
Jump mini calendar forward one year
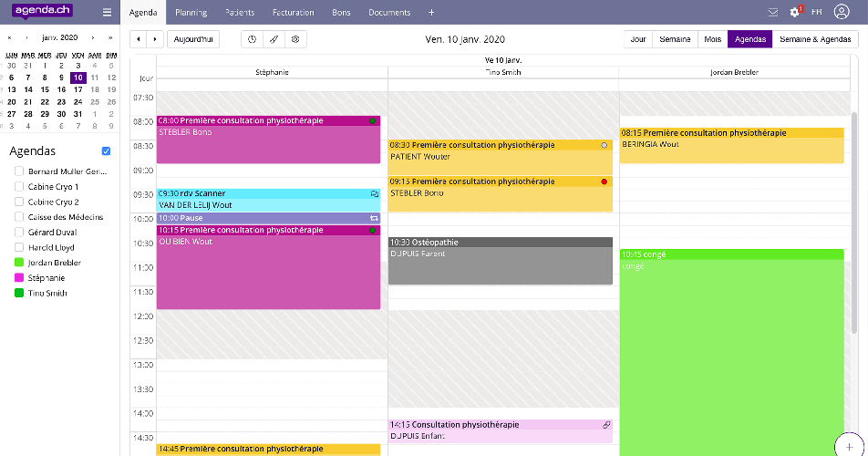[110, 38]
